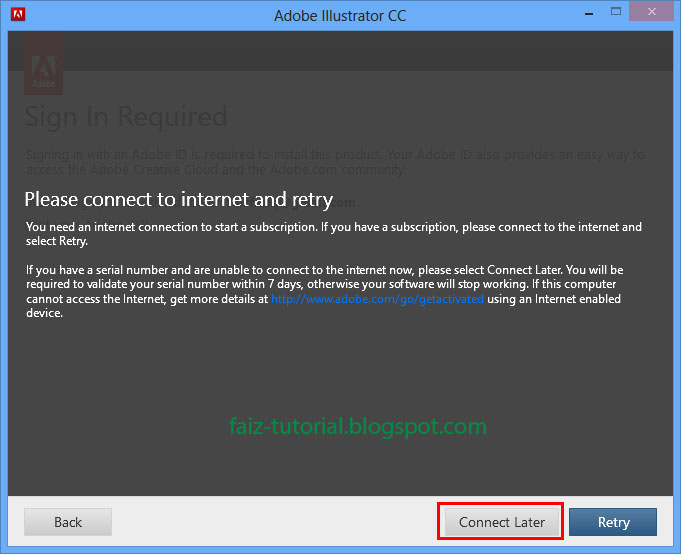
Task: Go back with the Back button
Action: coord(68,522)
